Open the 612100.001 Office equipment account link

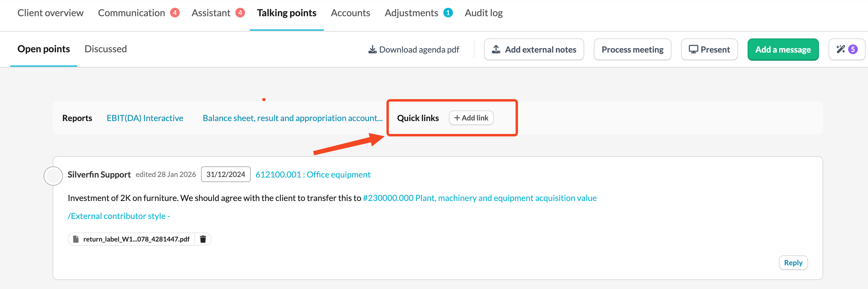[313, 175]
